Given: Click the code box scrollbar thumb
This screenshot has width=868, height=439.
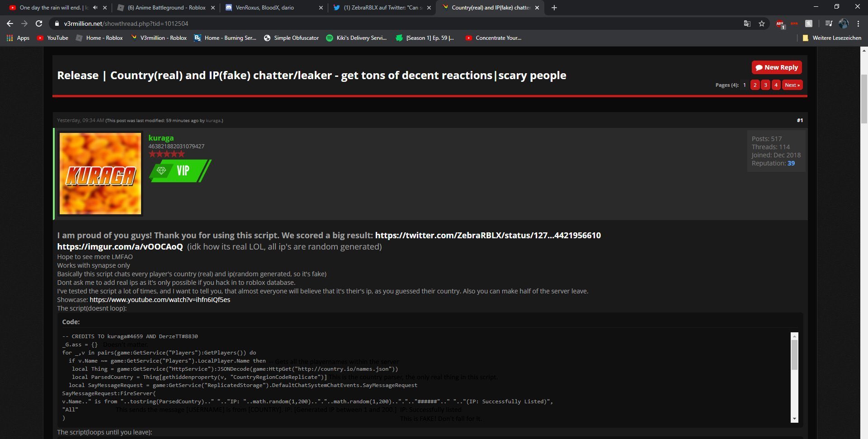Looking at the screenshot, I should (794, 355).
